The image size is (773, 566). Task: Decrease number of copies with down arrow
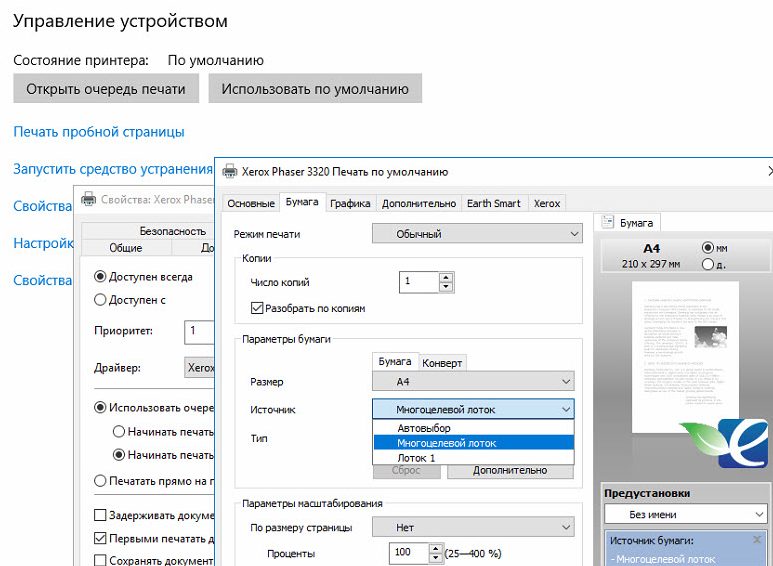point(446,287)
